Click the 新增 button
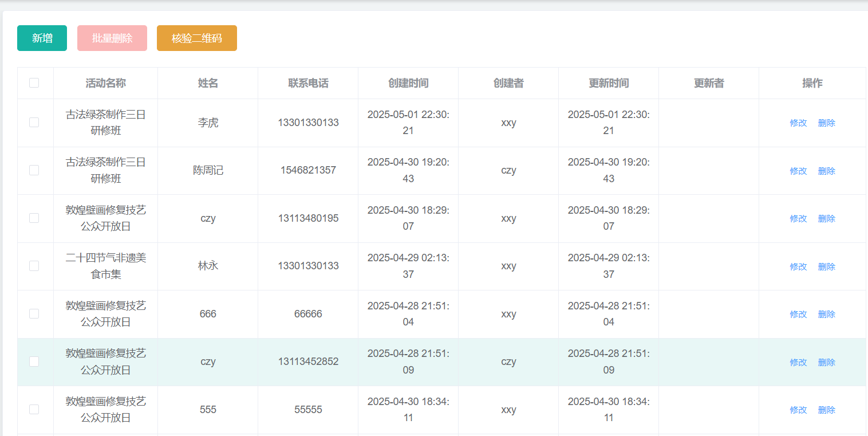Image resolution: width=868 pixels, height=436 pixels. click(x=42, y=38)
